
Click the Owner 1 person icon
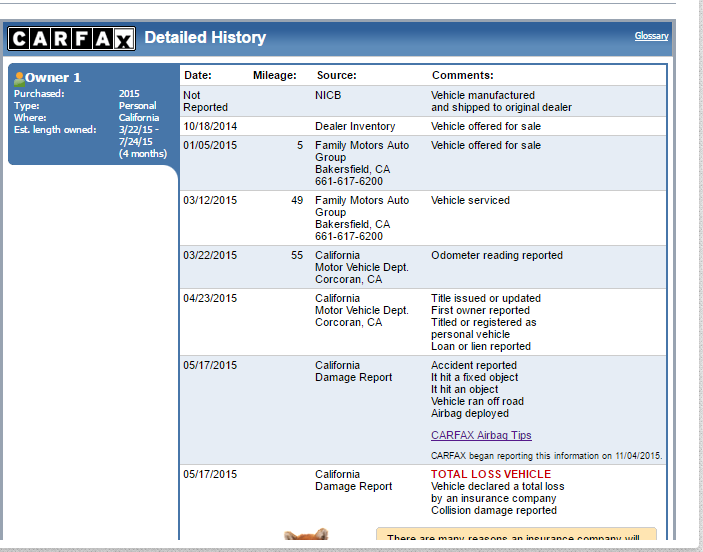tap(18, 78)
